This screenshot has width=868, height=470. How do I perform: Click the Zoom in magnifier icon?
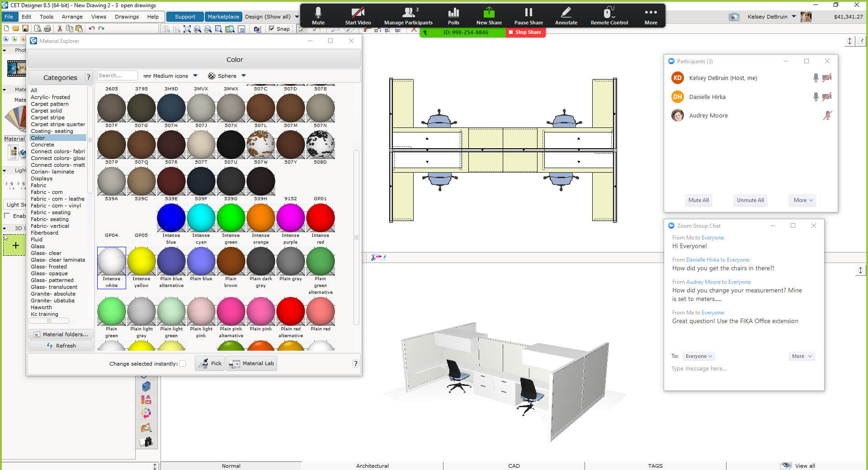[198, 29]
